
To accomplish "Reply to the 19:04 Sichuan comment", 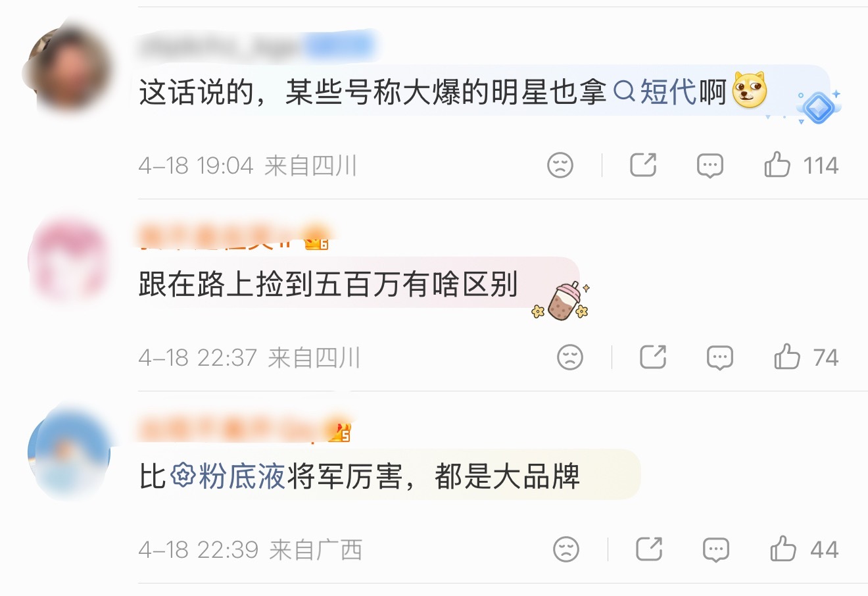I will click(710, 165).
